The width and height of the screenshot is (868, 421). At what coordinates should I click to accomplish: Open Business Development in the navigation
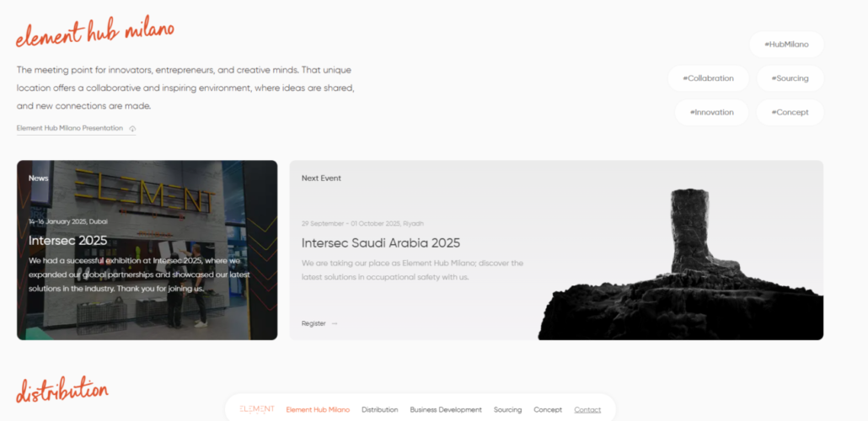[446, 410]
